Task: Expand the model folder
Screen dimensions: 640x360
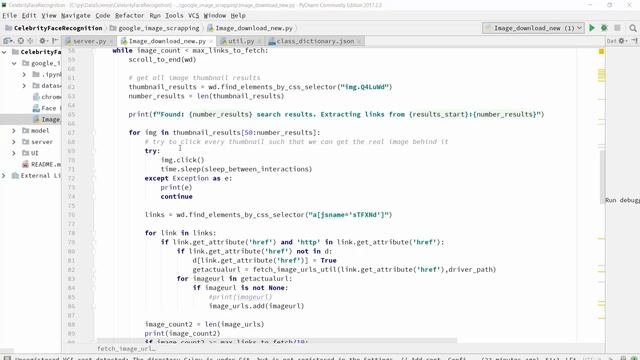Action: [x=14, y=131]
